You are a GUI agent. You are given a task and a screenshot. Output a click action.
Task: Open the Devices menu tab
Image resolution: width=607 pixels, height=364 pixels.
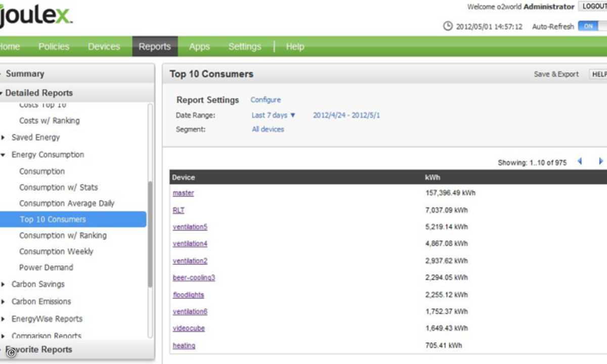(104, 47)
